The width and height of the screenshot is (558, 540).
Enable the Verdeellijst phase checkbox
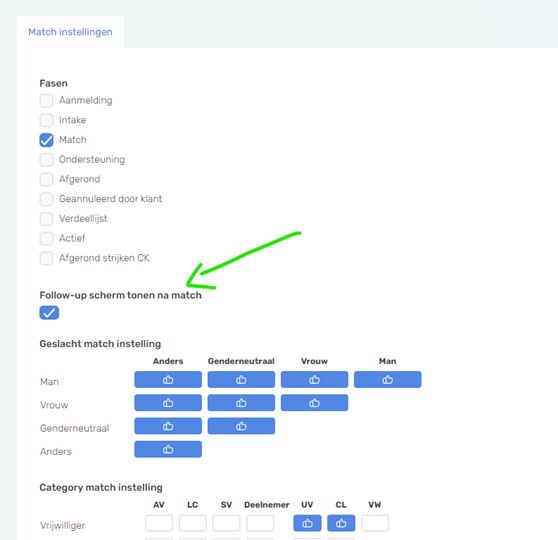click(46, 219)
